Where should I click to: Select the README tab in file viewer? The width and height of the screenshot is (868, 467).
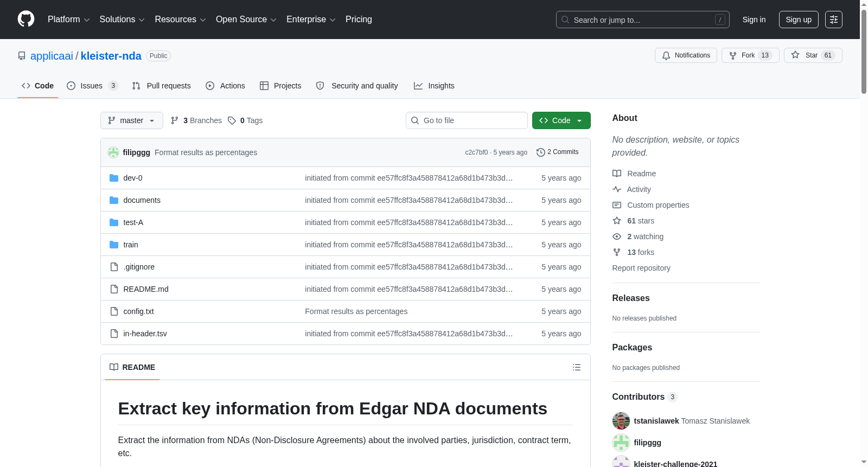click(x=132, y=367)
